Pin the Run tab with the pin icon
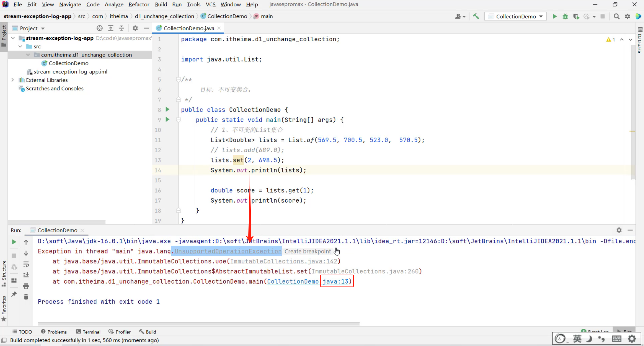The image size is (644, 346). tap(14, 294)
